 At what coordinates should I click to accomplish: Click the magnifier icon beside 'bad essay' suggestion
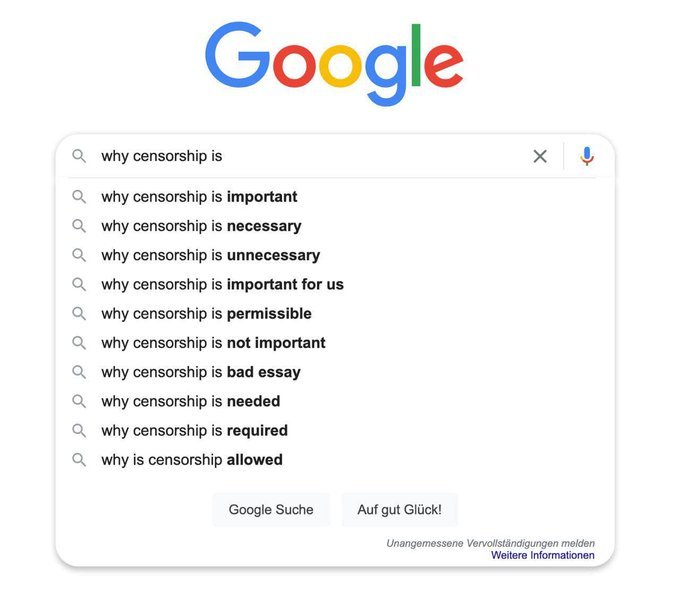click(x=79, y=372)
